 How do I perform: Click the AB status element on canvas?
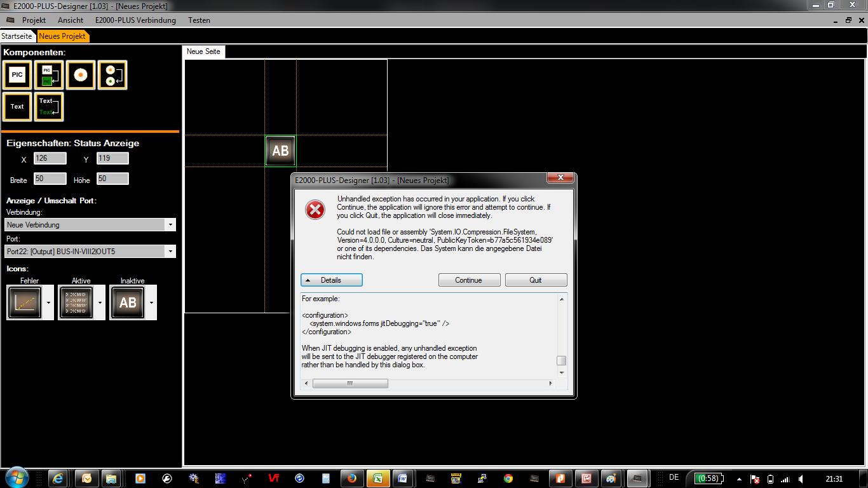coord(280,151)
